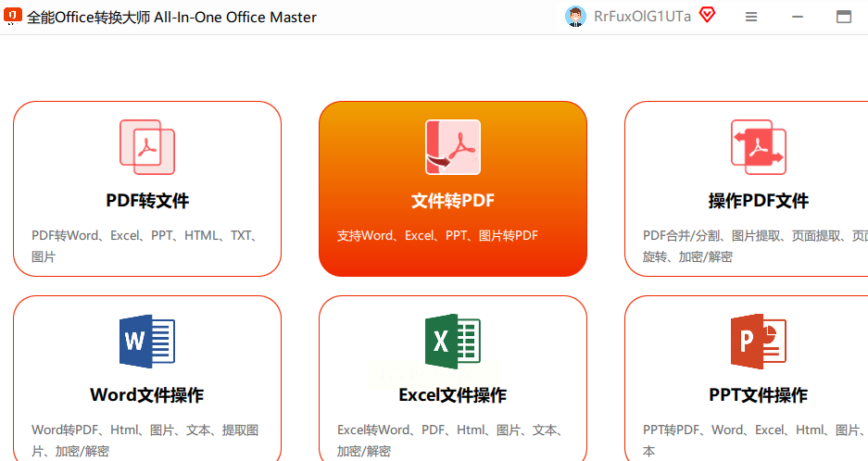868x461 pixels.
Task: Click the PDF转Word、Excel、PPT description text
Action: click(x=145, y=246)
